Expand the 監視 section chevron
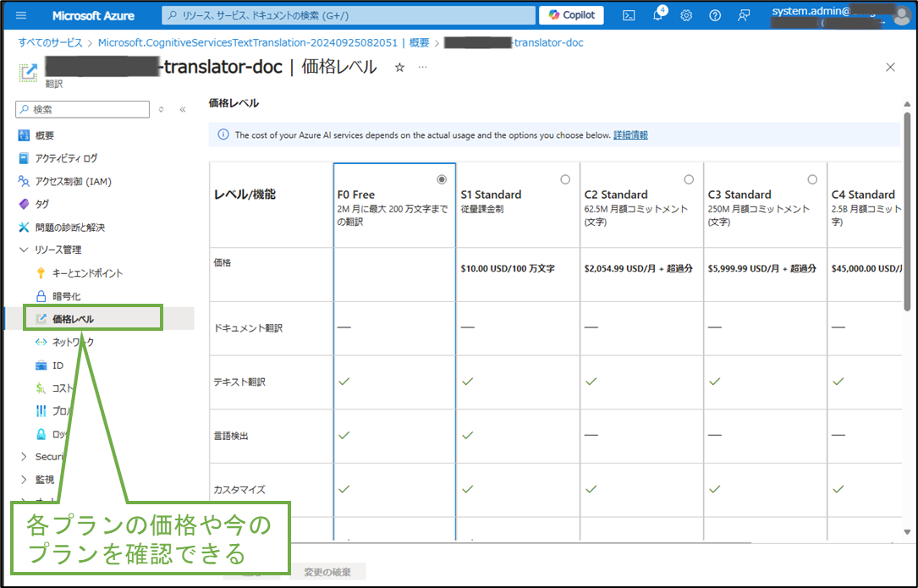 coord(24,479)
